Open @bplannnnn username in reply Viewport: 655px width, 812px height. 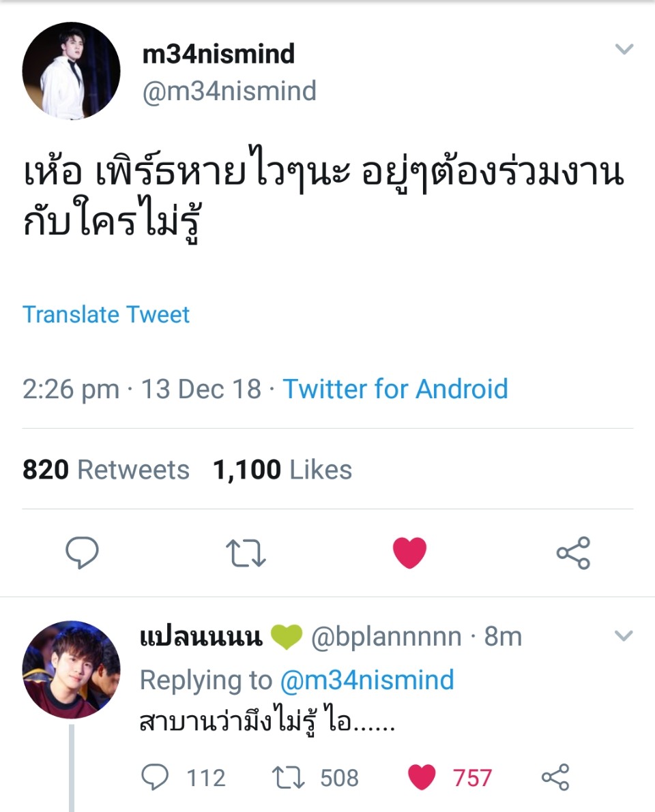click(x=386, y=637)
